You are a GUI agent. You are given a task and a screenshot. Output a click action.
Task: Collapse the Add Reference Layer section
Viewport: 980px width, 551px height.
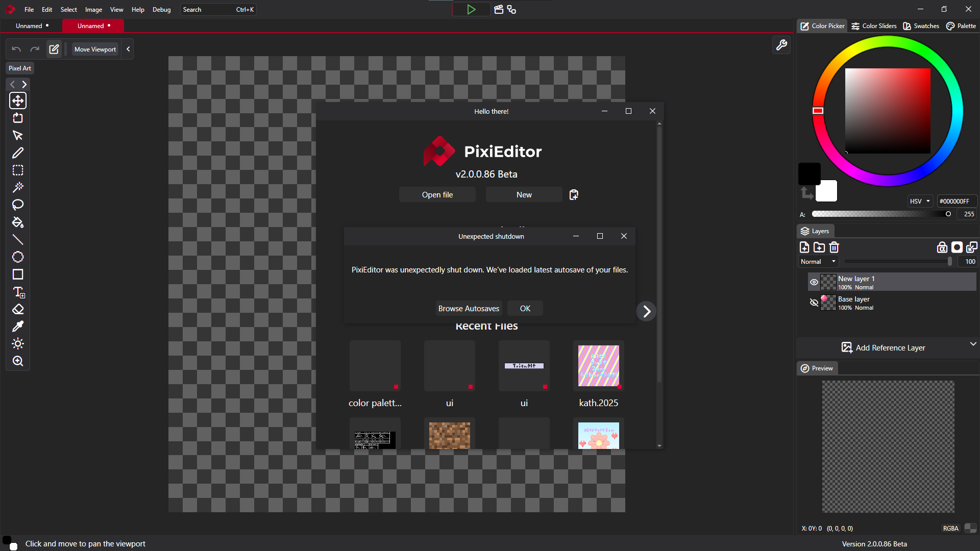click(973, 344)
